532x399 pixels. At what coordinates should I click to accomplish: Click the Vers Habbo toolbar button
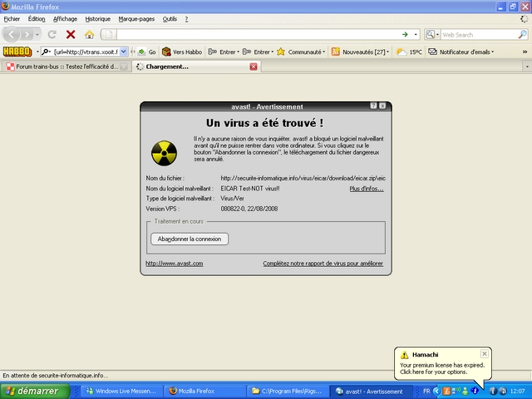(182, 52)
